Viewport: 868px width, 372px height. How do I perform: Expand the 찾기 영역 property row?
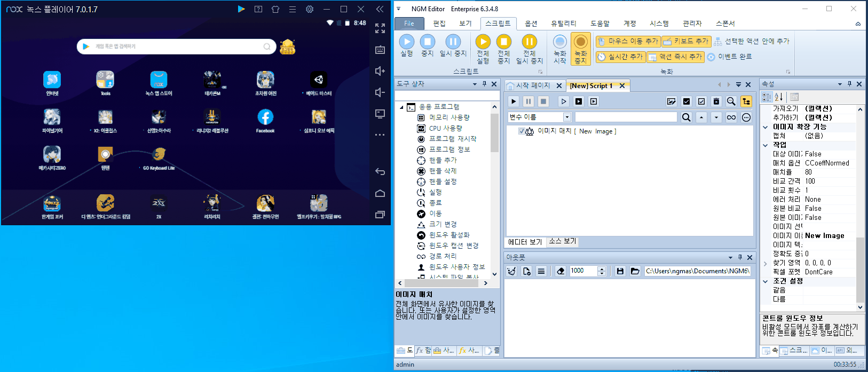766,263
